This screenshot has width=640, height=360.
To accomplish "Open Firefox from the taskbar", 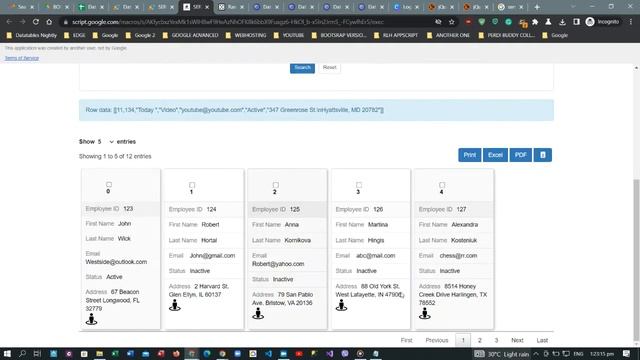I will (x=176, y=353).
